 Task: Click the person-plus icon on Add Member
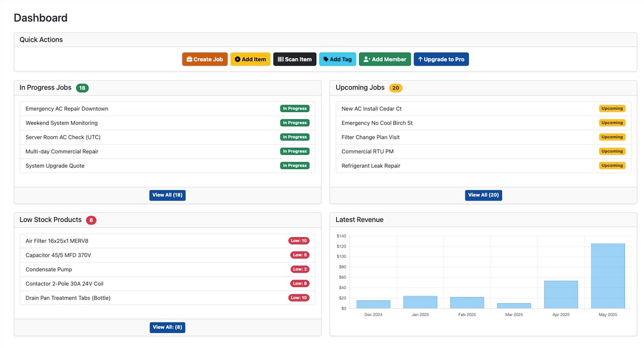point(365,59)
